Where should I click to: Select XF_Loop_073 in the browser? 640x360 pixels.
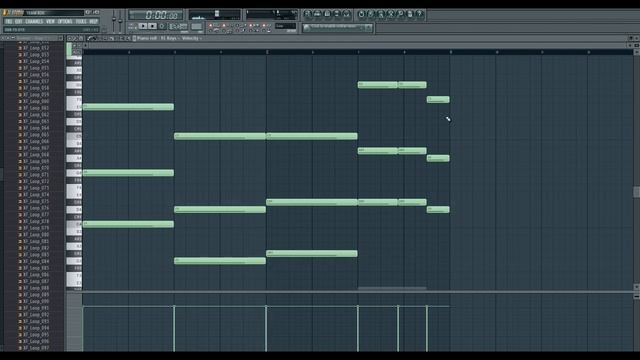(x=36, y=188)
